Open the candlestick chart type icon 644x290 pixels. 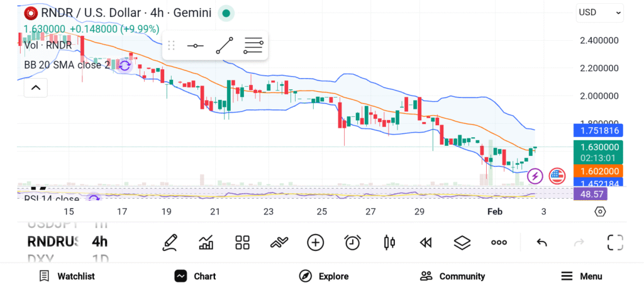click(x=389, y=242)
